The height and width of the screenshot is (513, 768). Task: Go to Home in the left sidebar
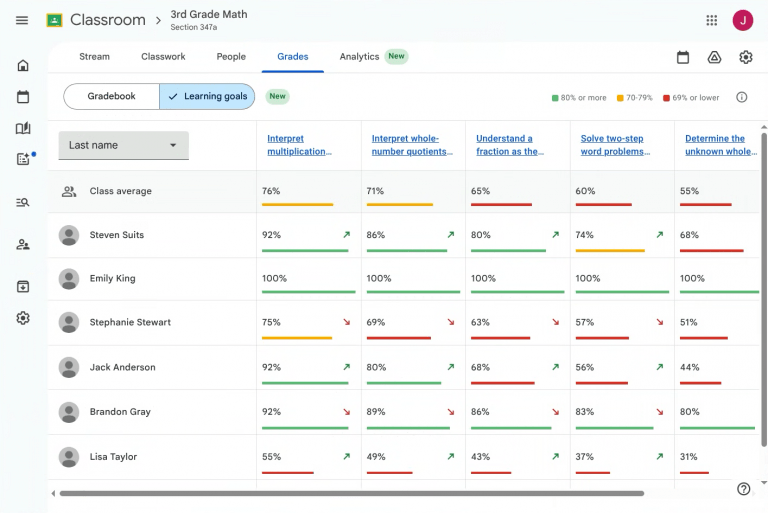pyautogui.click(x=23, y=65)
